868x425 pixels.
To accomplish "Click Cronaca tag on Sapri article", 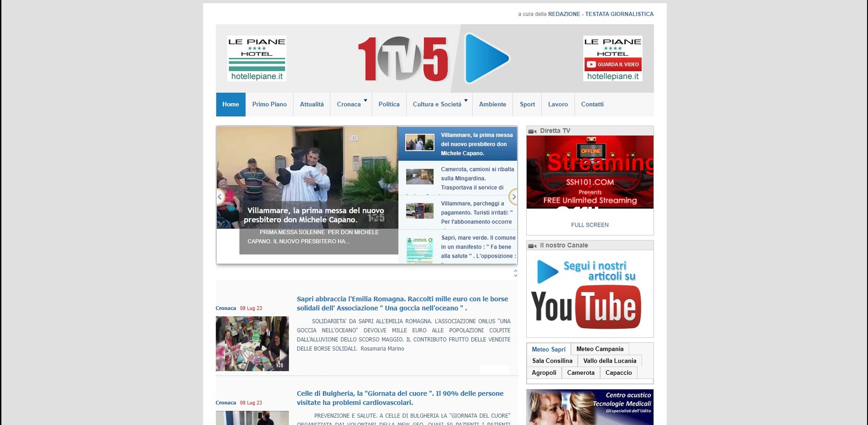I will point(226,308).
